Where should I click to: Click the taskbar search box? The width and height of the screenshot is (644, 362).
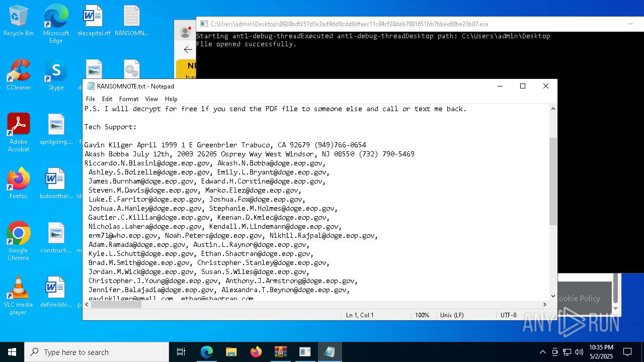click(x=97, y=352)
